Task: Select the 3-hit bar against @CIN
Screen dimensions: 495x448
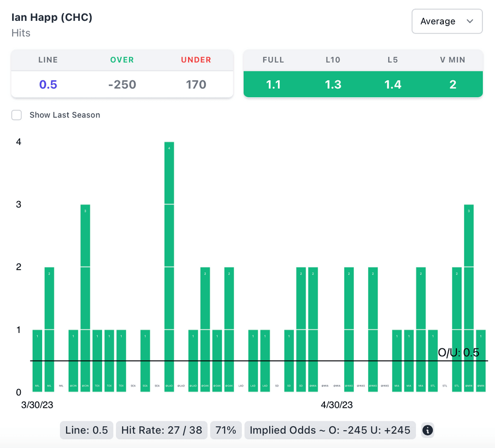Action: click(x=85, y=297)
